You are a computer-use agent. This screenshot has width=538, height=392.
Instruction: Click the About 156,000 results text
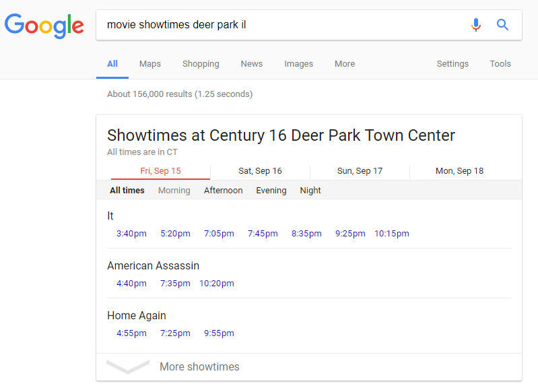[180, 94]
